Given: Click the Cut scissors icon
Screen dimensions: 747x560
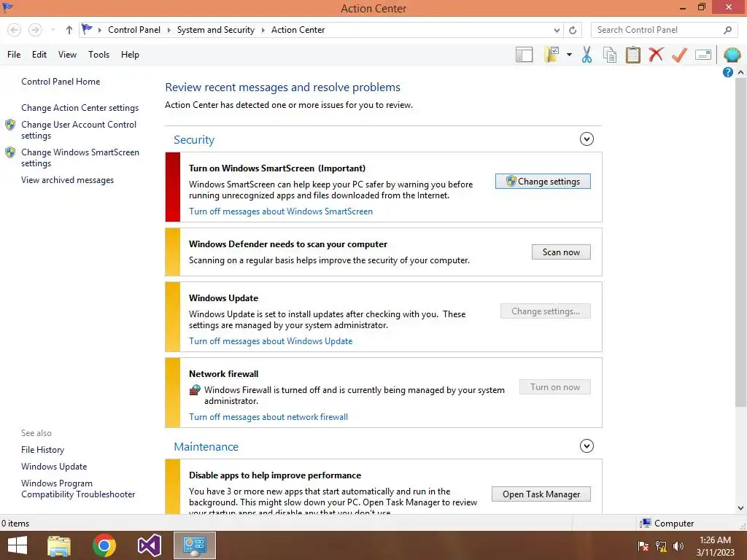Looking at the screenshot, I should [587, 55].
